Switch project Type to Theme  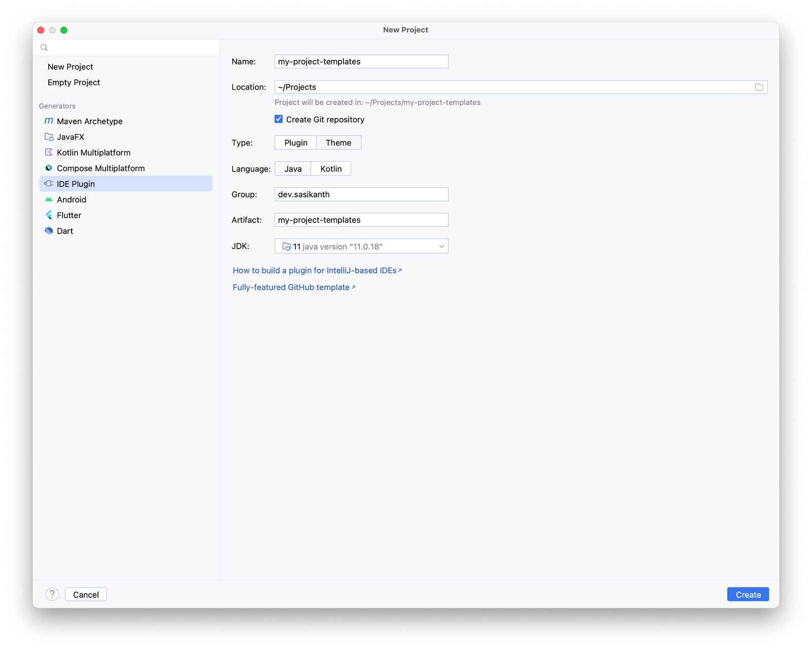coord(339,143)
